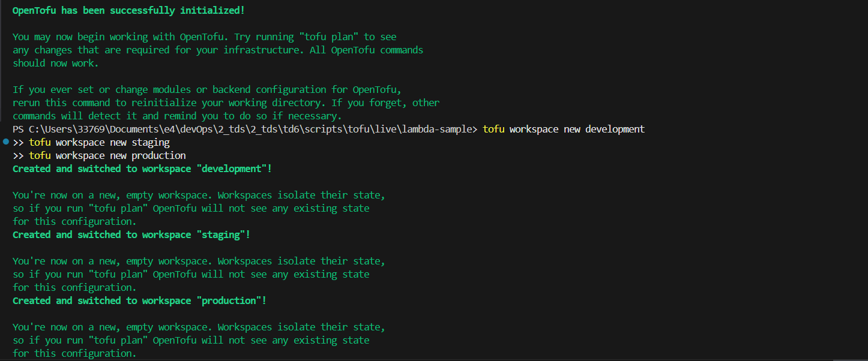Click the "If you ever set or change modules" line

click(206, 90)
